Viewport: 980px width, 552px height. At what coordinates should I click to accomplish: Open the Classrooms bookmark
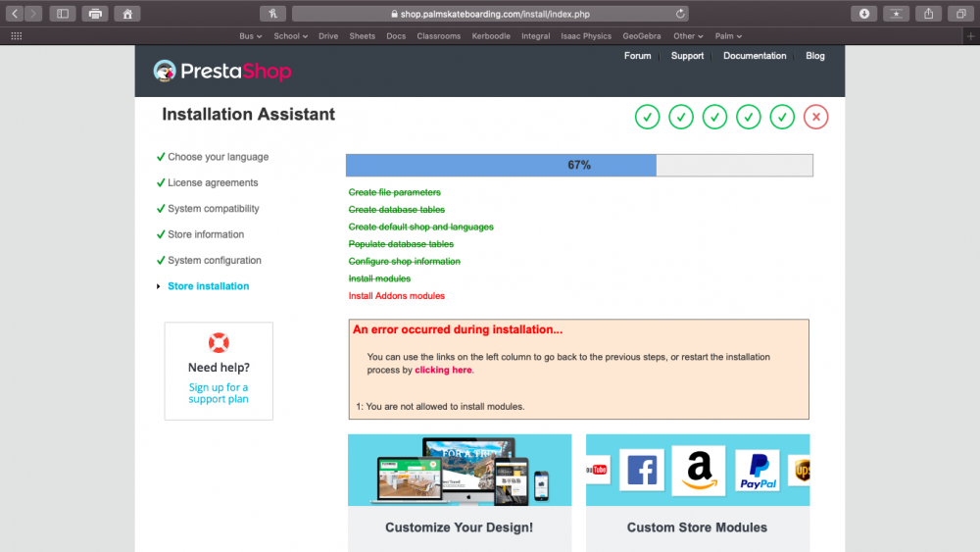(439, 36)
